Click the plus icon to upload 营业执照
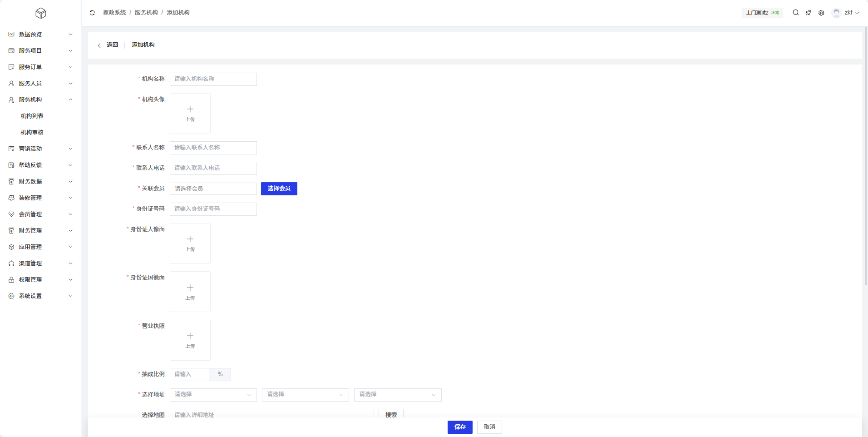Image resolution: width=868 pixels, height=437 pixels. [x=190, y=336]
